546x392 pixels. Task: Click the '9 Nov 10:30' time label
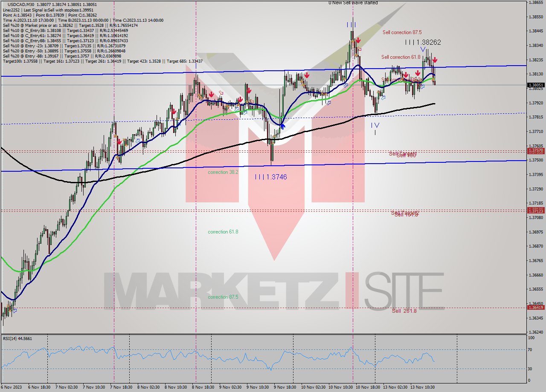257,387
